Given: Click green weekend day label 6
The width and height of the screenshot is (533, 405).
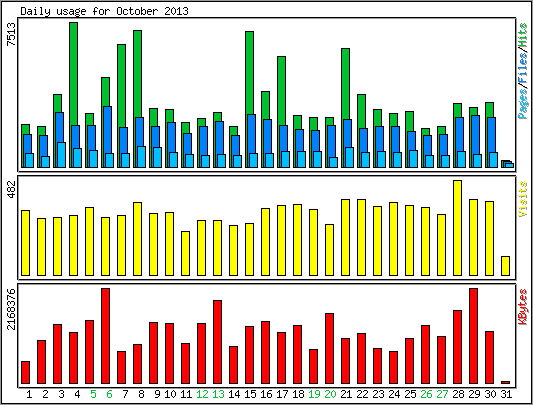Looking at the screenshot, I should 109,394.
